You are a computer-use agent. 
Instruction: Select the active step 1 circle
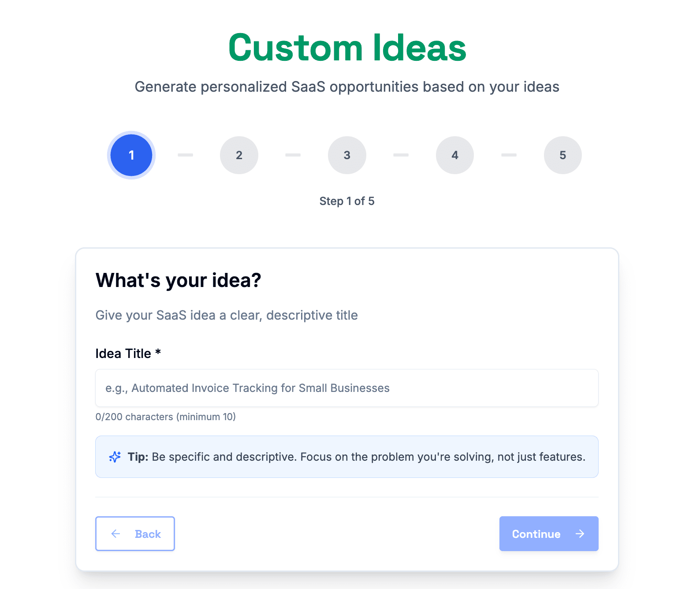pyautogui.click(x=131, y=155)
